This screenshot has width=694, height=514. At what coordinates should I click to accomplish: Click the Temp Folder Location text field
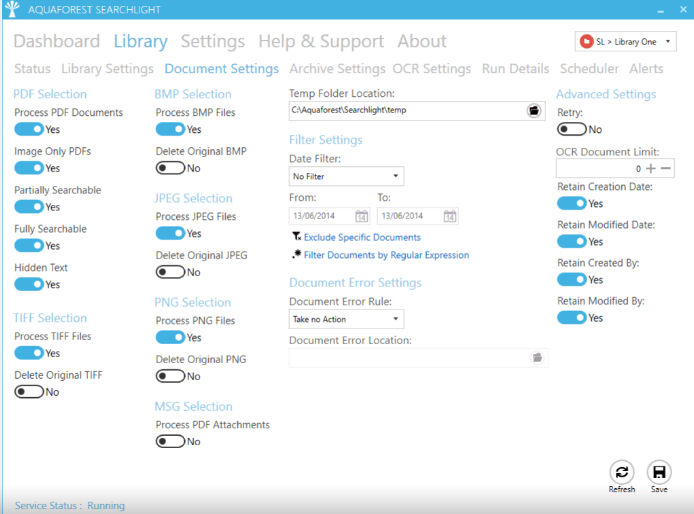coord(405,110)
